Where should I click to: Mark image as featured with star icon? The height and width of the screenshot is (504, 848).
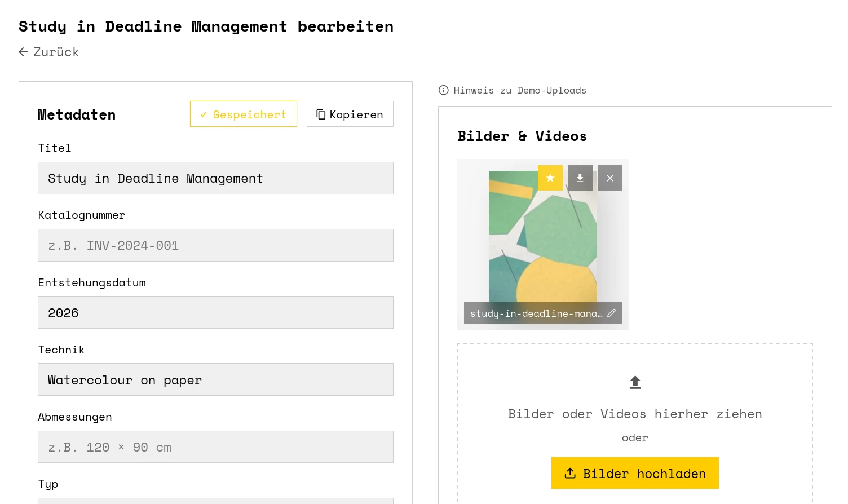(x=550, y=178)
